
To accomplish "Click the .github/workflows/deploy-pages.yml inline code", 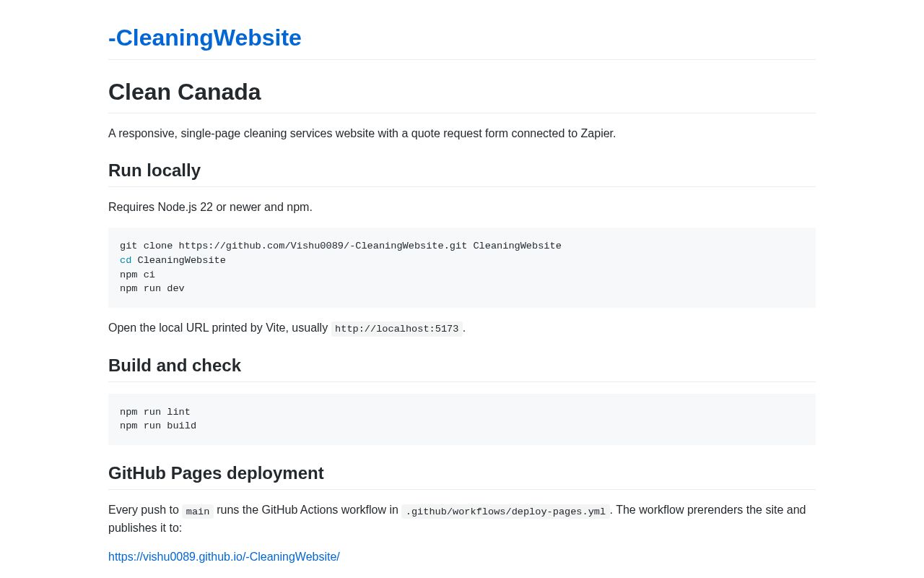I will point(505,512).
